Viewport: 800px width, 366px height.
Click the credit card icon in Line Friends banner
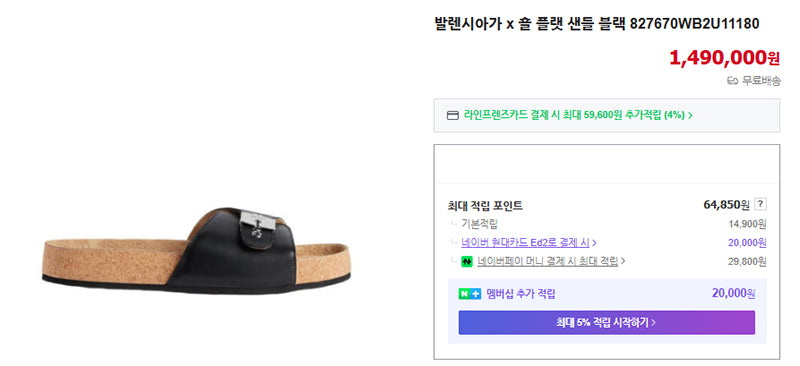[453, 115]
